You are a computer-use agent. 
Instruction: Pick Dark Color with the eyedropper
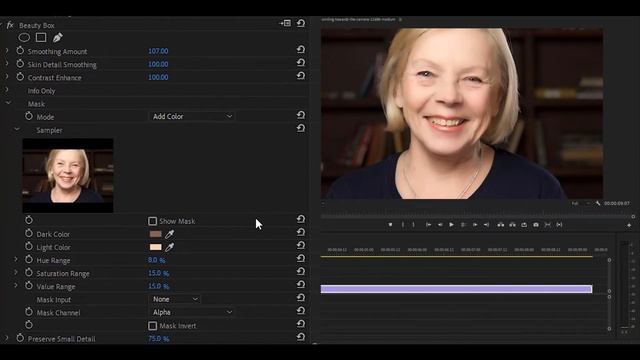169,234
